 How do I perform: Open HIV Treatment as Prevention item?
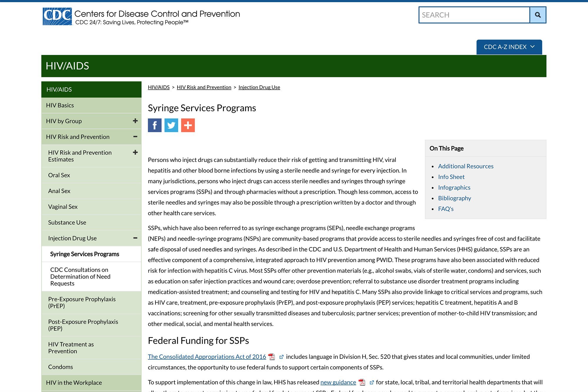[x=91, y=348]
